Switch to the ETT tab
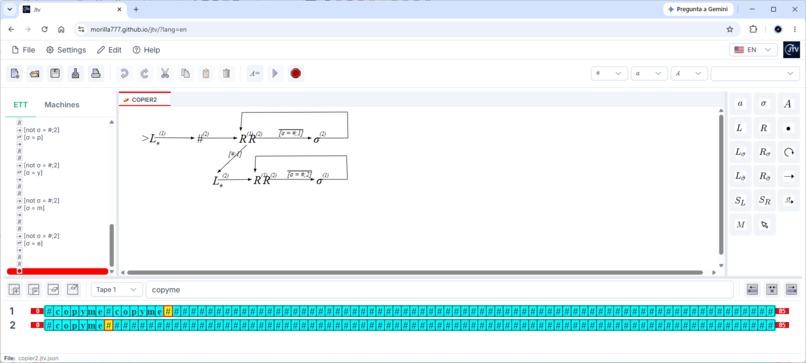 [21, 104]
